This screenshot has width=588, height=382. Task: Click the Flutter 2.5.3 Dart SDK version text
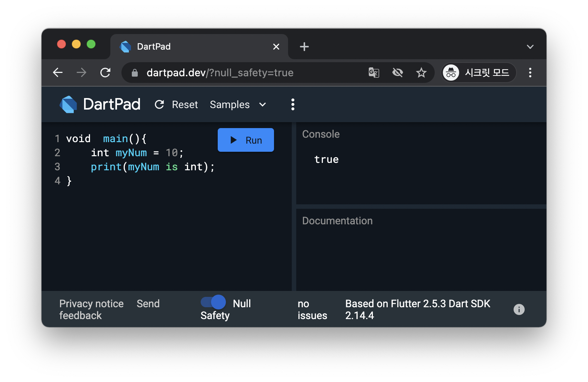(x=418, y=309)
